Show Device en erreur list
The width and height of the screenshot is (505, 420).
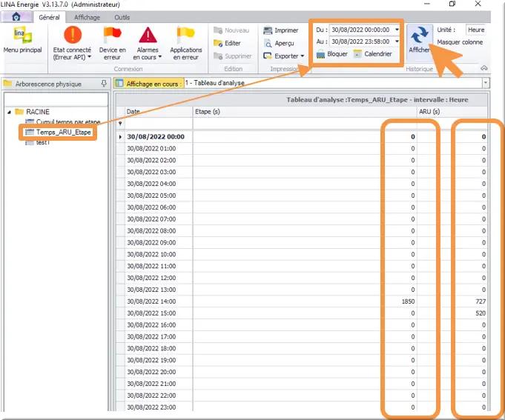pos(112,44)
